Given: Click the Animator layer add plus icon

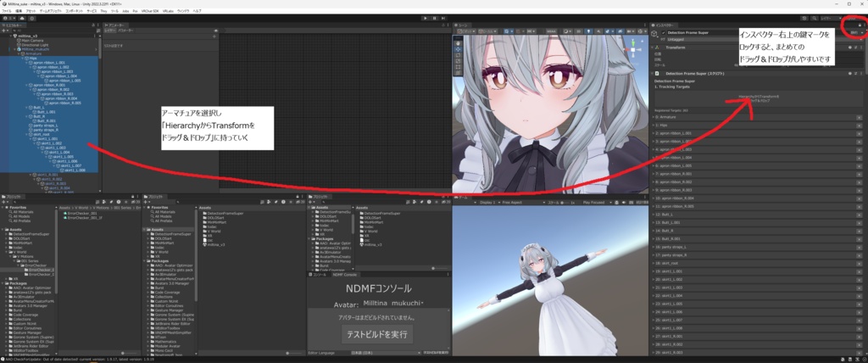Looking at the screenshot, I should [x=214, y=36].
